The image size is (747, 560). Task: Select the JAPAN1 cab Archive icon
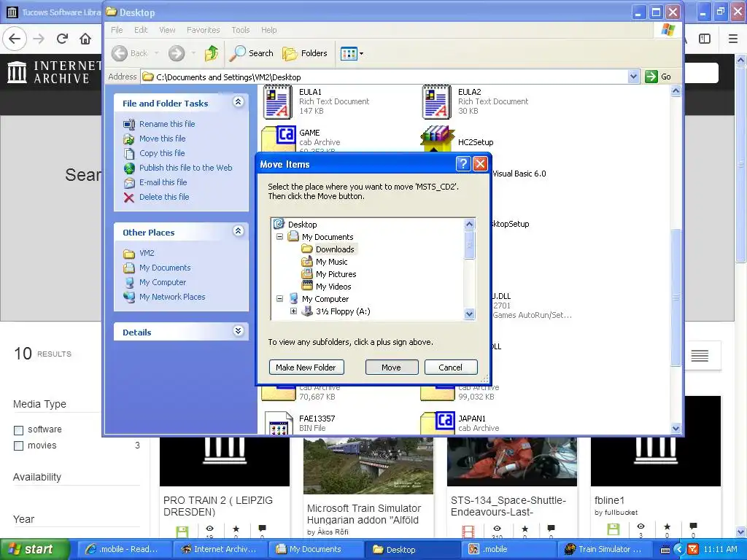click(x=438, y=423)
